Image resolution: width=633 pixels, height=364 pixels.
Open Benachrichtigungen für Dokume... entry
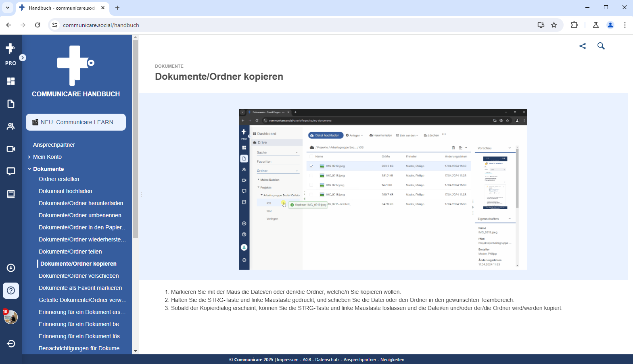coord(82,348)
